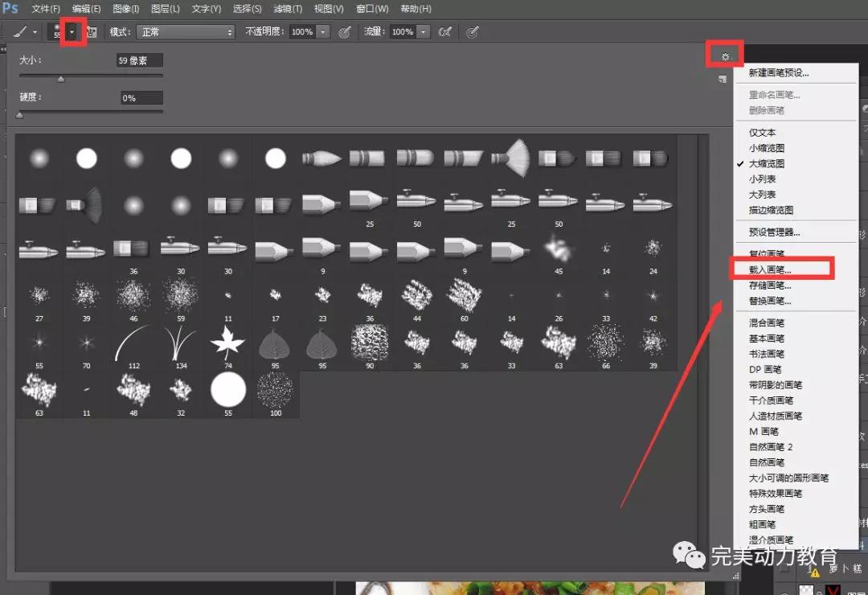Viewport: 868px width, 595px height.
Task: Enable airbrush build-up effects icon
Action: [444, 32]
